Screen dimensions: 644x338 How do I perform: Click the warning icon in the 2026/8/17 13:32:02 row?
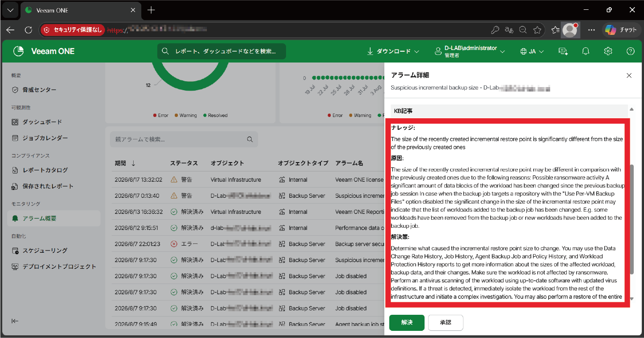pyautogui.click(x=174, y=179)
